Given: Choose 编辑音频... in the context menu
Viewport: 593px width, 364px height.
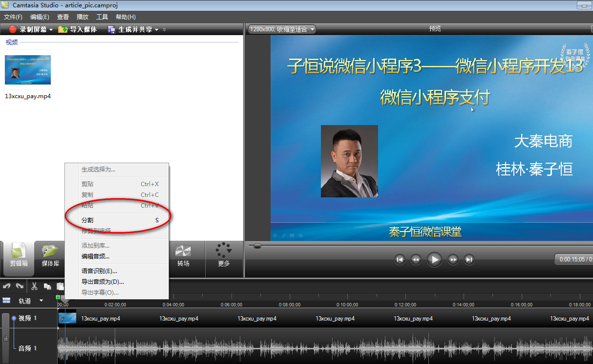Looking at the screenshot, I should click(x=117, y=257).
